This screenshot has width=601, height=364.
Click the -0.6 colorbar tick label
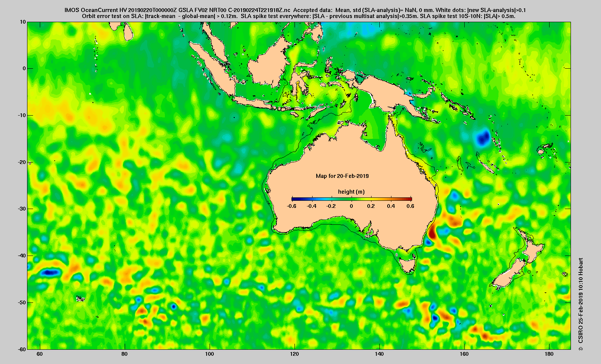click(x=291, y=206)
